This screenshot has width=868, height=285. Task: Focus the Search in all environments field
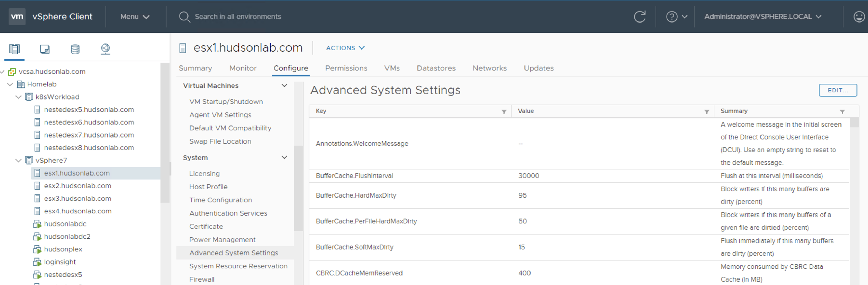(x=238, y=17)
